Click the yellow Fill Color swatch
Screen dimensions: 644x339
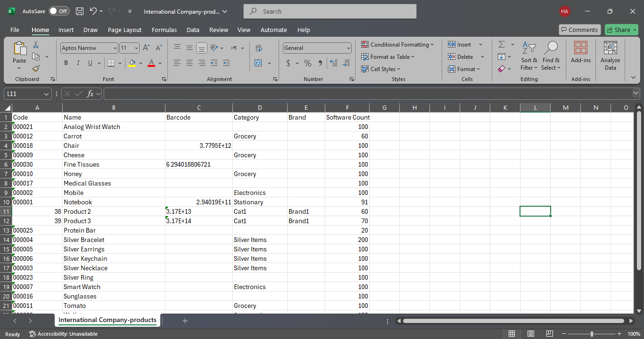(132, 63)
